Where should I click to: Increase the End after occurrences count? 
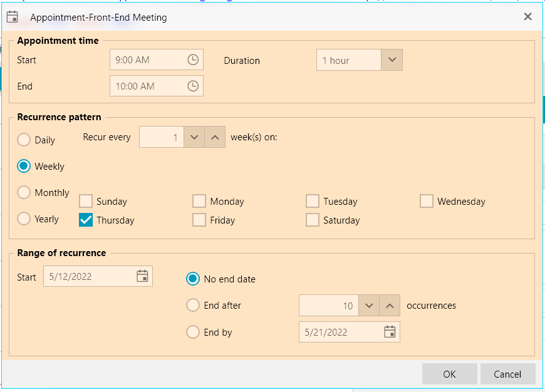(390, 306)
